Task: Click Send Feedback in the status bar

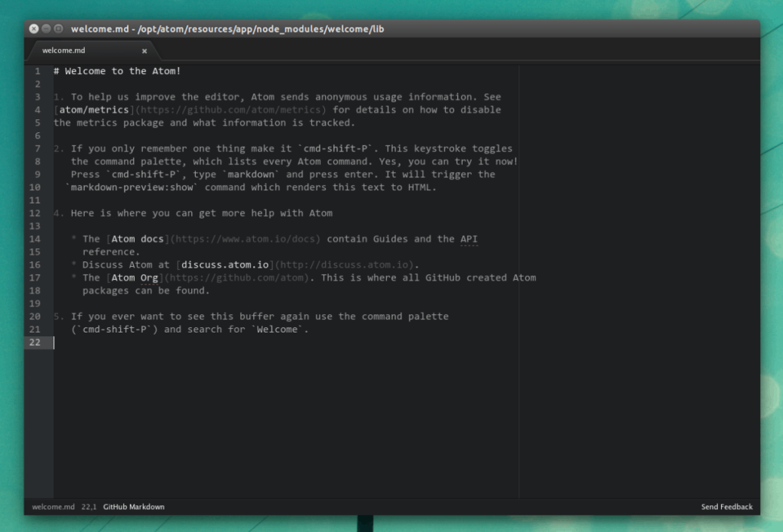Action: pos(726,506)
